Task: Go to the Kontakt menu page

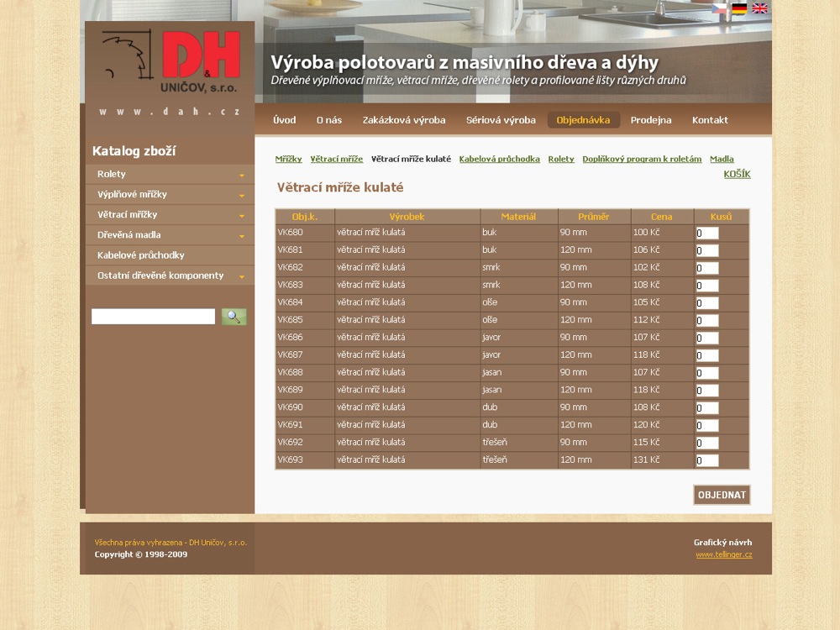Action: click(710, 120)
